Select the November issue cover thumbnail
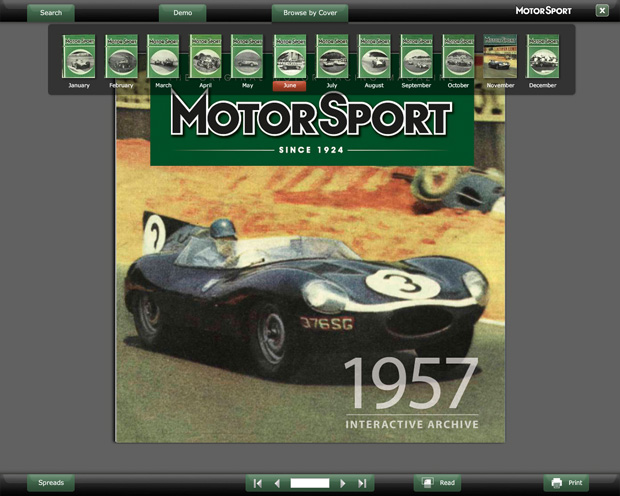Image resolution: width=620 pixels, height=496 pixels. [x=500, y=56]
